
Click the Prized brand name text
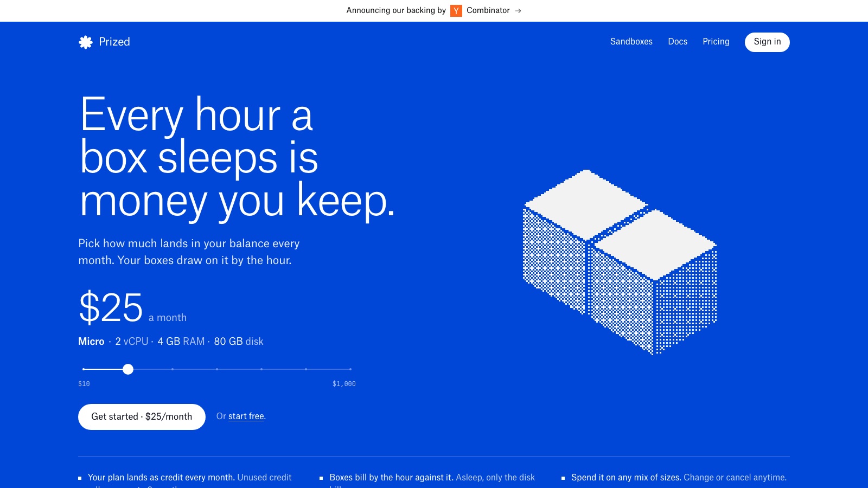coord(114,42)
